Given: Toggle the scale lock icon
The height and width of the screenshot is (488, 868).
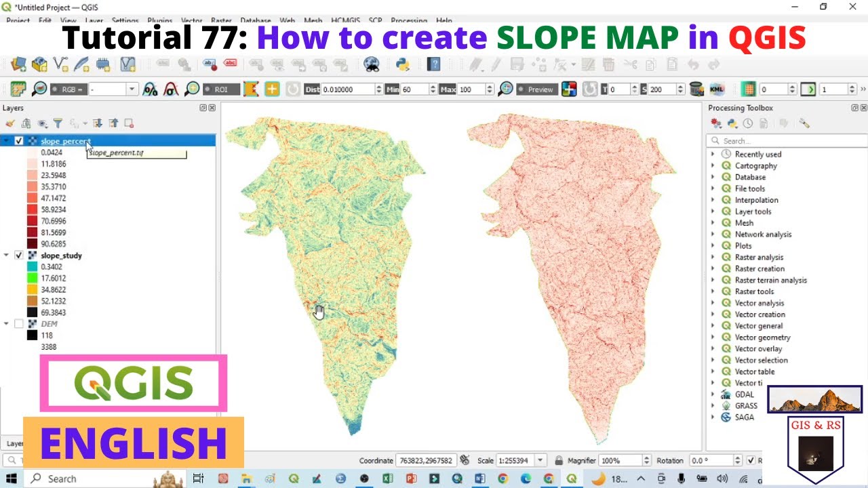Looking at the screenshot, I should [x=559, y=460].
